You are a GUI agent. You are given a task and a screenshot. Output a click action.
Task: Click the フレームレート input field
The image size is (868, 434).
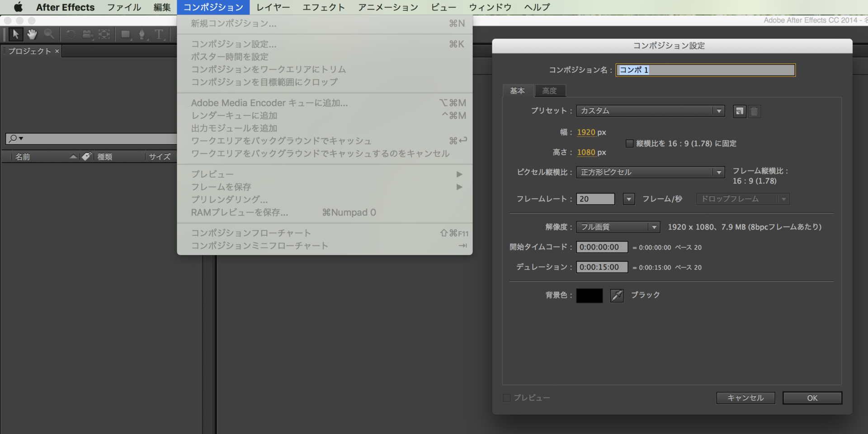point(595,199)
